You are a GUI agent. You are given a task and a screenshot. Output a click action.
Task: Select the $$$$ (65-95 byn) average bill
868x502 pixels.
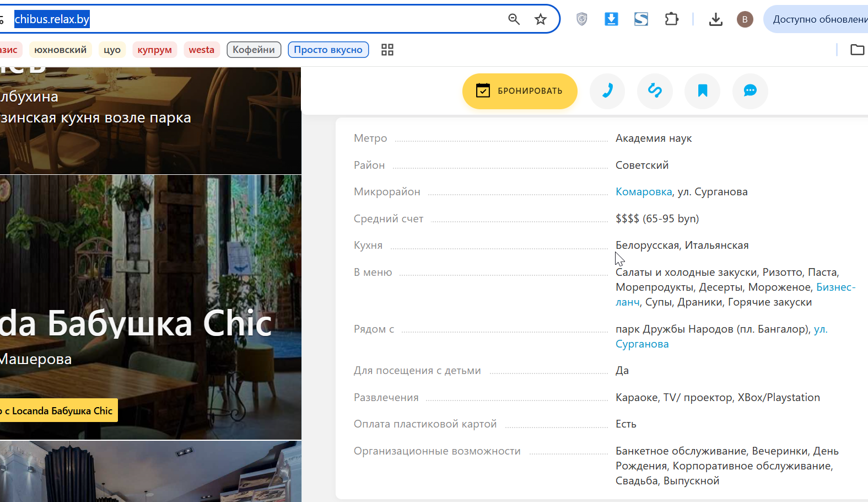pyautogui.click(x=657, y=218)
